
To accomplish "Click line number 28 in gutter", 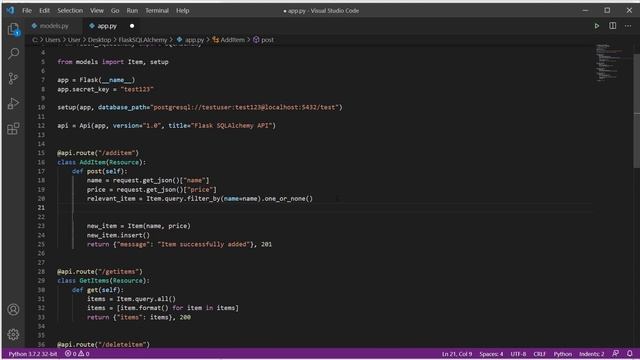I will 41,272.
